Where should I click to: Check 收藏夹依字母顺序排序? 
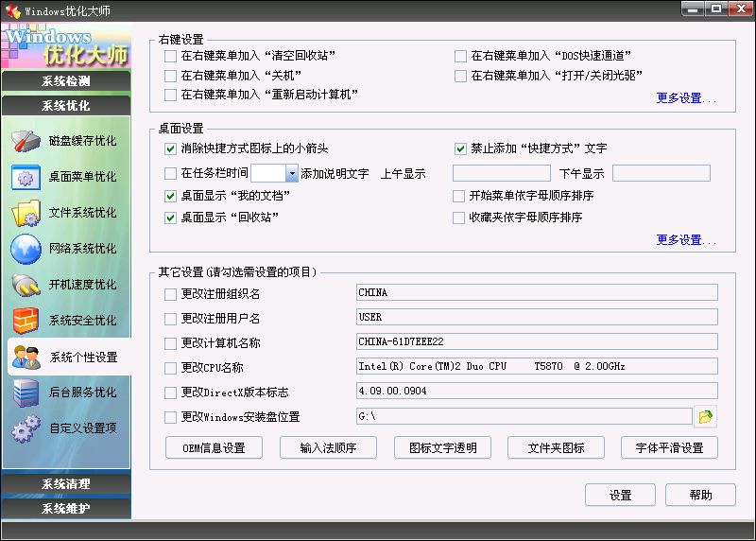458,218
